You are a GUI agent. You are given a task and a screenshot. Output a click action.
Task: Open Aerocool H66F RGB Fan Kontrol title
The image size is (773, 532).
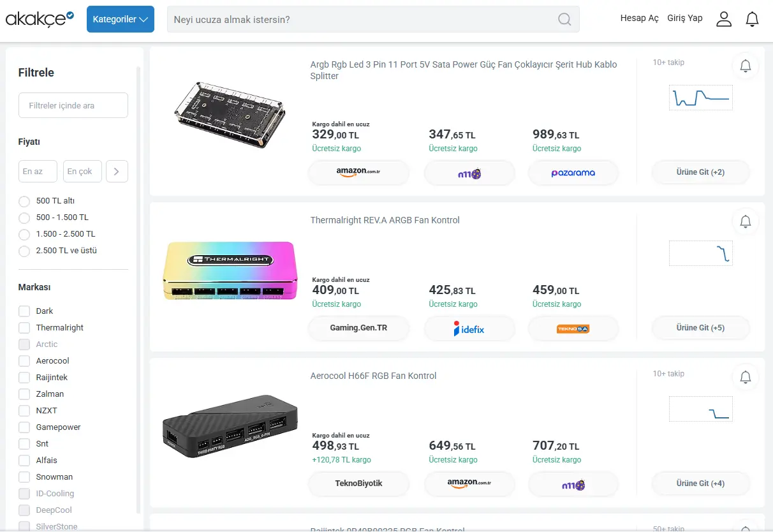(x=373, y=376)
